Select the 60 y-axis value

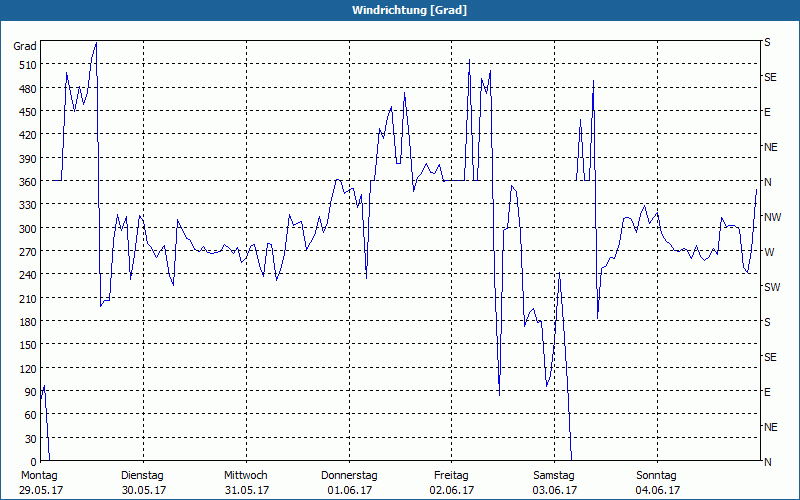coord(31,415)
